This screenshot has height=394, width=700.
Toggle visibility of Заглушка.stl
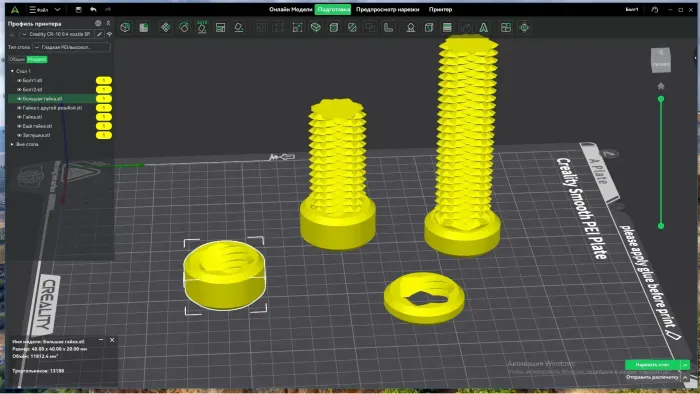pos(19,135)
